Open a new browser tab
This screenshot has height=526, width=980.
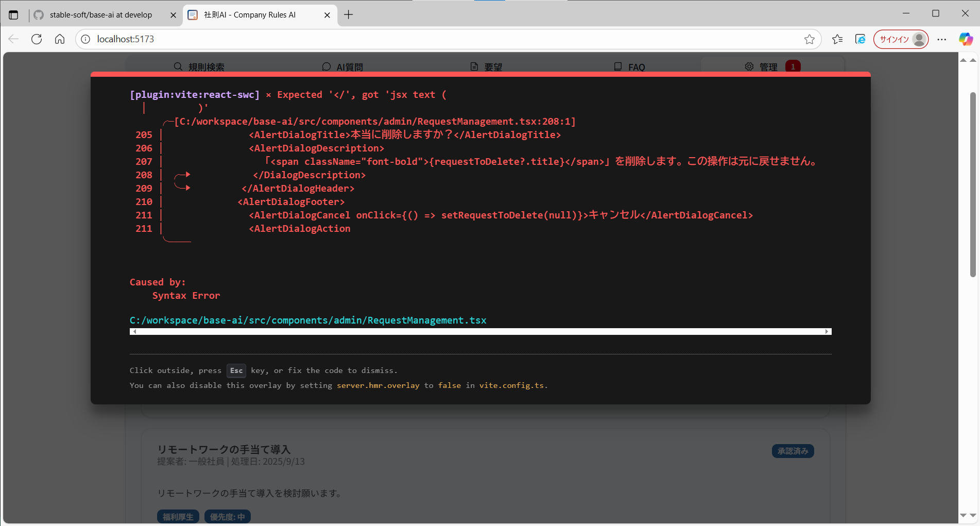click(x=349, y=15)
